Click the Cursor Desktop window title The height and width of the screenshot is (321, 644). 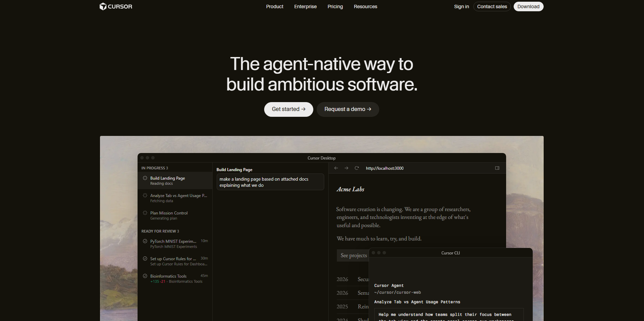321,158
